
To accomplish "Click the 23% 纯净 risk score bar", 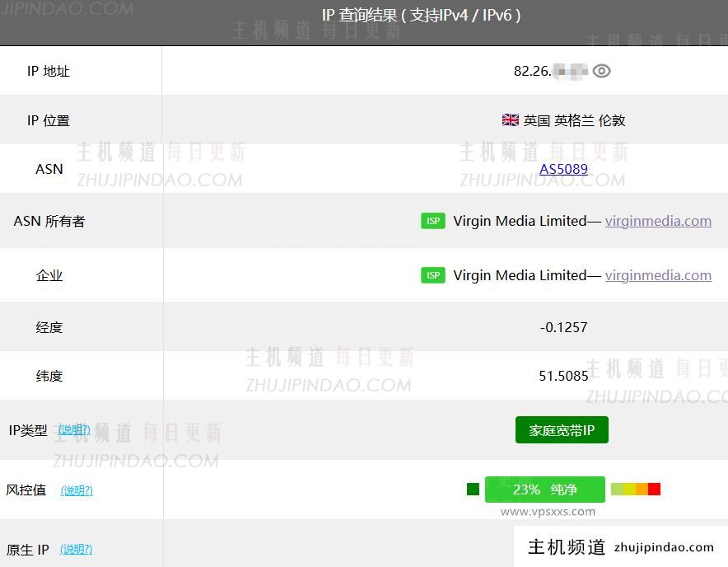I will (544, 490).
